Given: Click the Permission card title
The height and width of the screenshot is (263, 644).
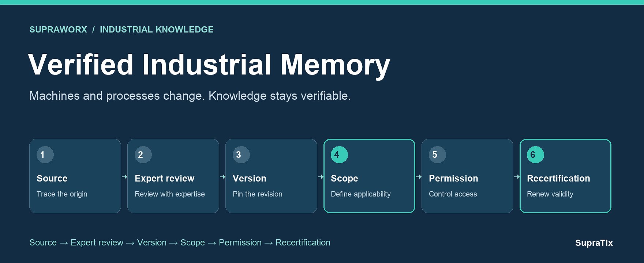Looking at the screenshot, I should pos(453,178).
